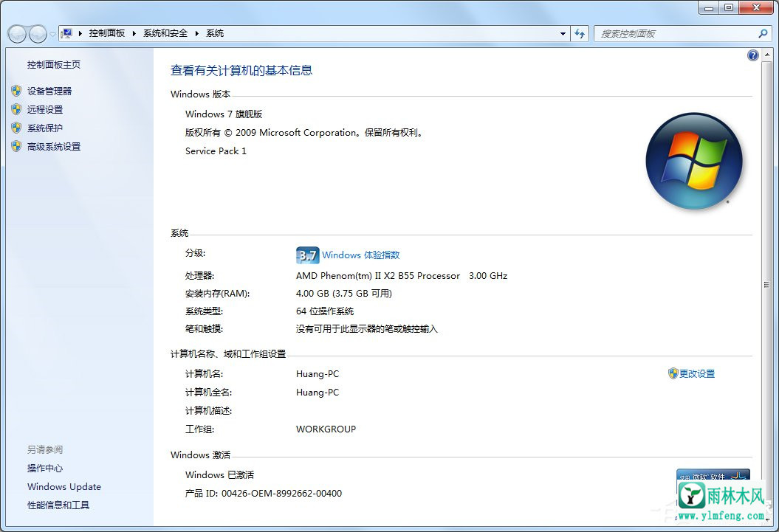Click the RAM value 4.00 GB (3.75 GB 可用)
Screen dimensions: 779x532
click(344, 293)
